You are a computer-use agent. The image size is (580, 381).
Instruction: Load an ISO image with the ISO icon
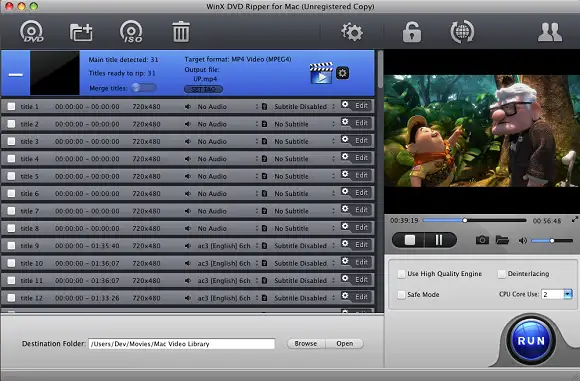131,31
